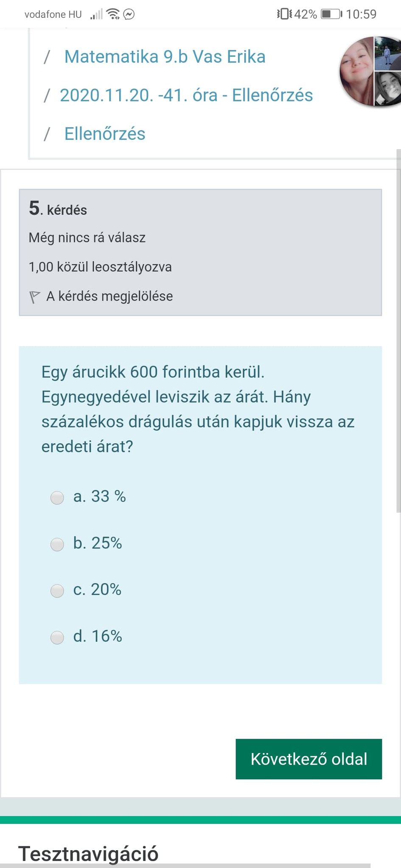
Task: Click A kérdés megjelölése link
Action: tap(109, 296)
